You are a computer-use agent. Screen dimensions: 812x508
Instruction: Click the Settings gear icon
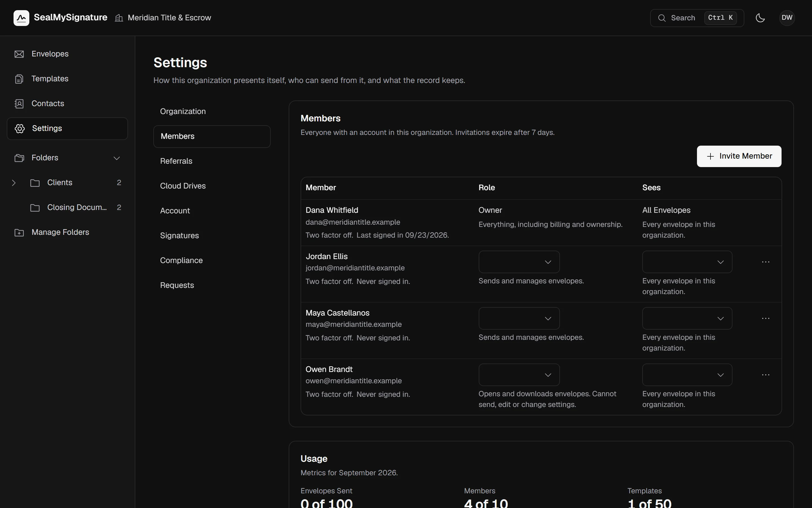click(x=20, y=129)
